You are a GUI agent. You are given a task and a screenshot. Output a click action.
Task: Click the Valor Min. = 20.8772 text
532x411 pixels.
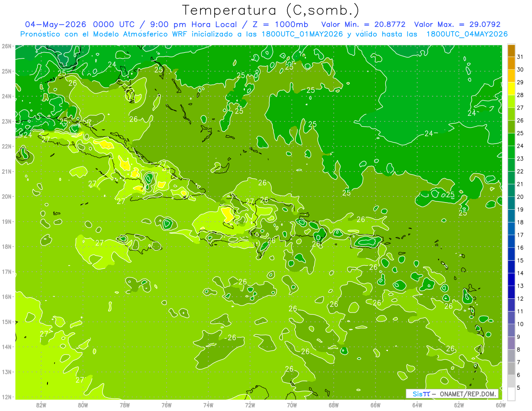pyautogui.click(x=364, y=24)
